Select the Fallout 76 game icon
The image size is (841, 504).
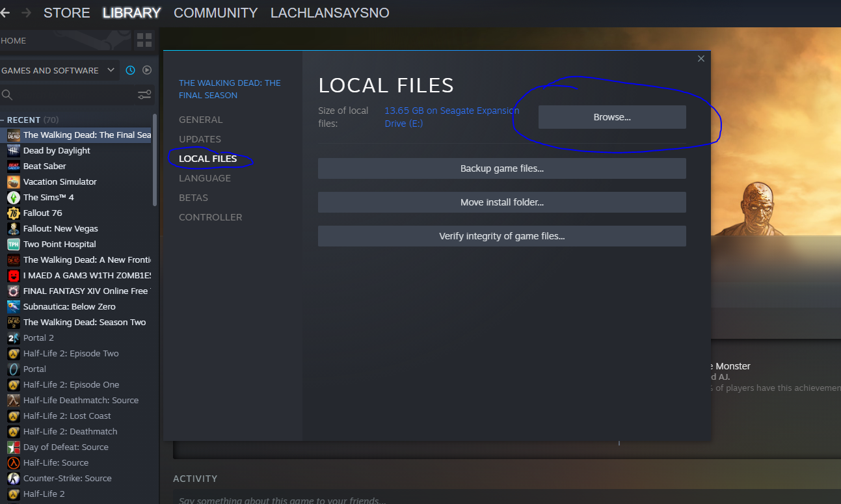point(14,213)
